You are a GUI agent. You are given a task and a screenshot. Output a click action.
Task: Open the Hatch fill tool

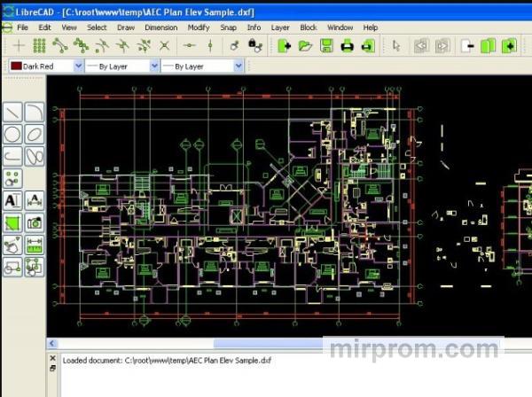click(13, 222)
